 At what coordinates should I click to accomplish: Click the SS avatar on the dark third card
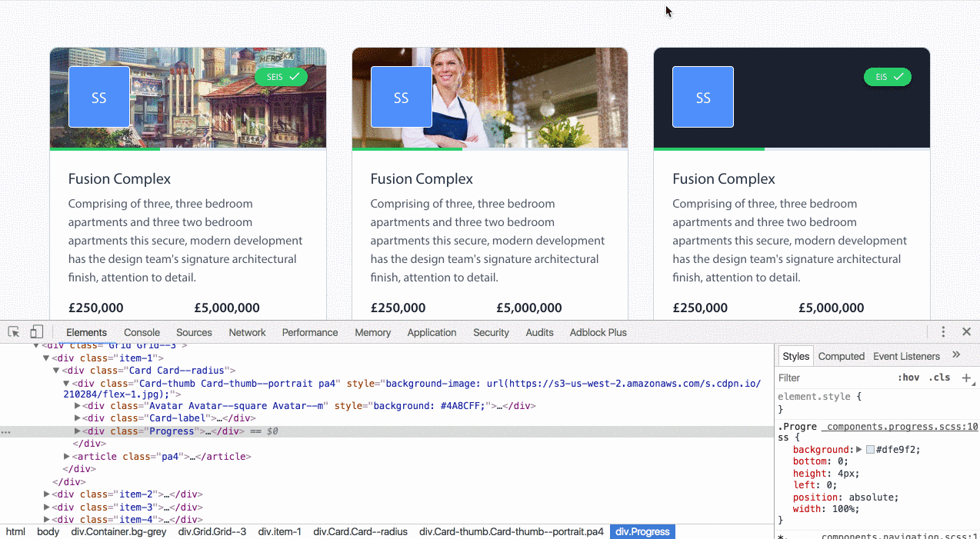(x=703, y=97)
